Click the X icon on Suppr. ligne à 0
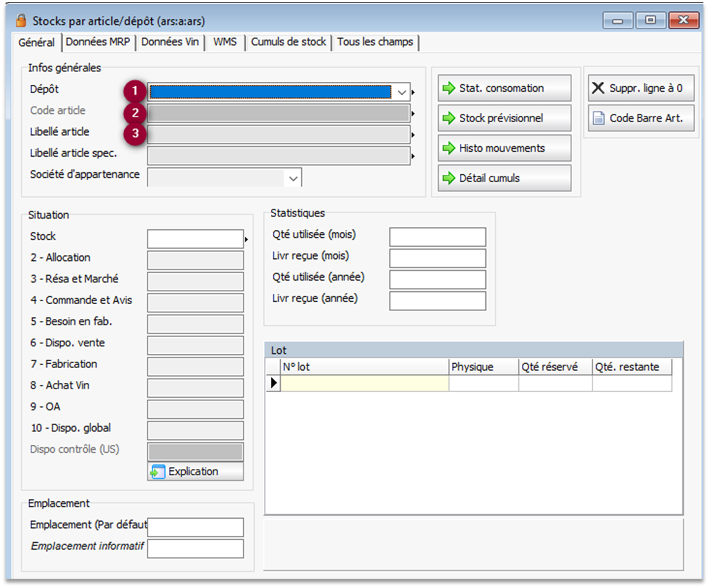The width and height of the screenshot is (709, 588). (598, 89)
